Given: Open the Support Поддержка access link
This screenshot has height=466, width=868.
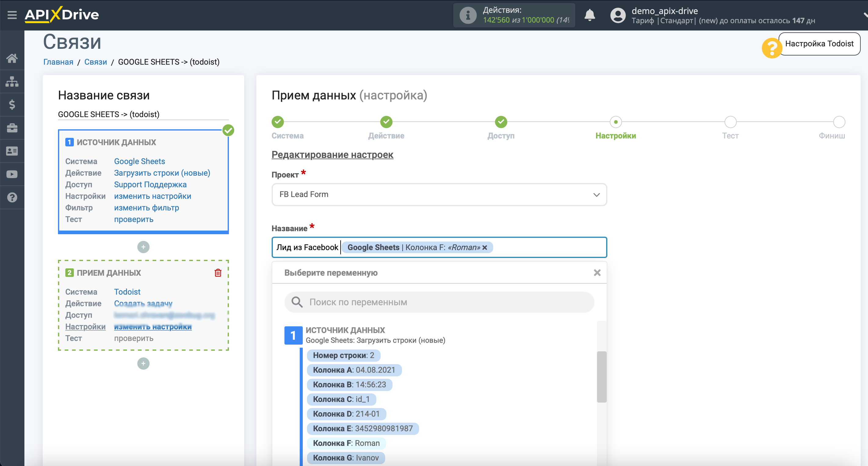Looking at the screenshot, I should click(150, 185).
